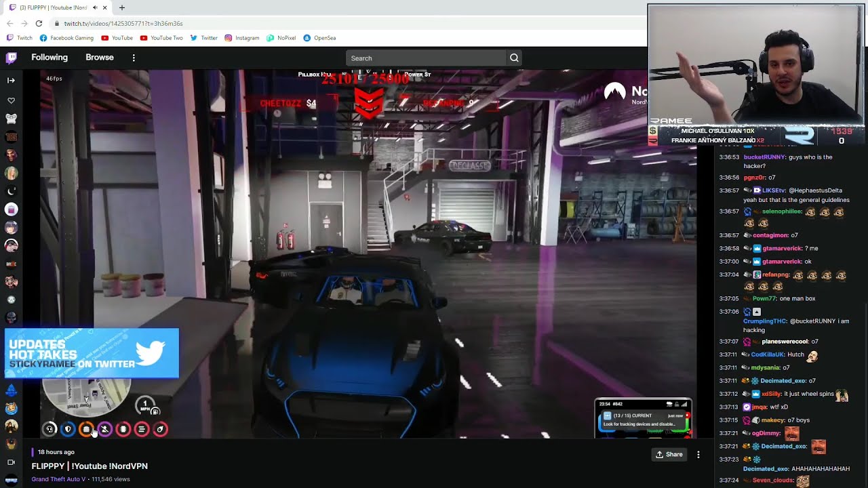Viewport: 868px width, 488px height.
Task: Click username Seven_clouds in chat
Action: [773, 481]
